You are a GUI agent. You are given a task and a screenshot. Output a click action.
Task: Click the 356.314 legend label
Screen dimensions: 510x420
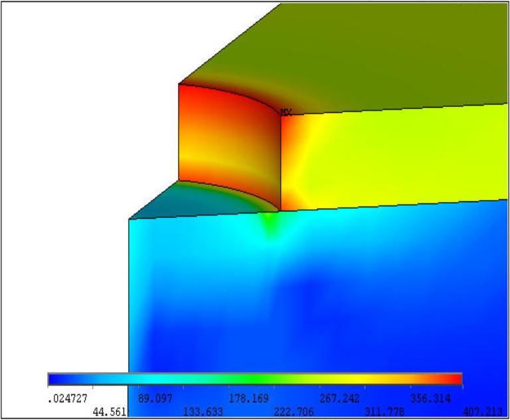coord(430,399)
